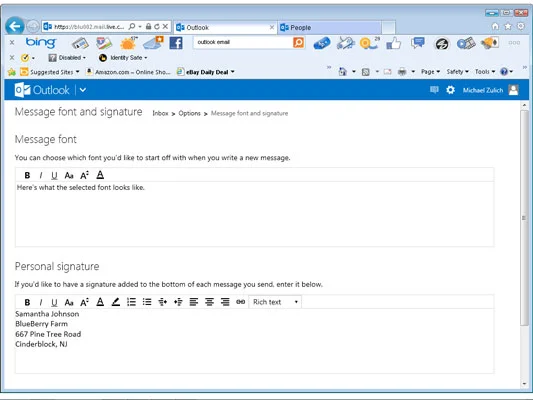533x400 pixels.
Task: Switch to the People browser tab
Action: pyautogui.click(x=330, y=27)
